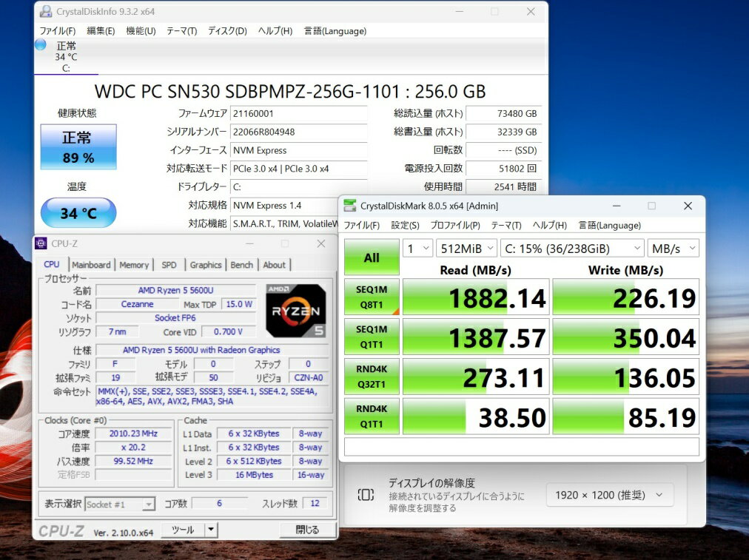Click the blue disk status circle icon
This screenshot has height=560, width=749.
click(x=41, y=44)
